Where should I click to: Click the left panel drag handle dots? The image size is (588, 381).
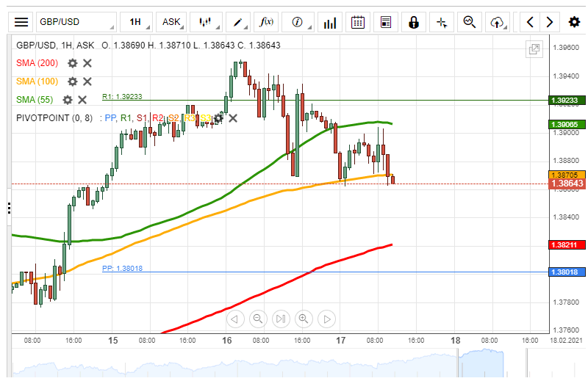pos(9,208)
